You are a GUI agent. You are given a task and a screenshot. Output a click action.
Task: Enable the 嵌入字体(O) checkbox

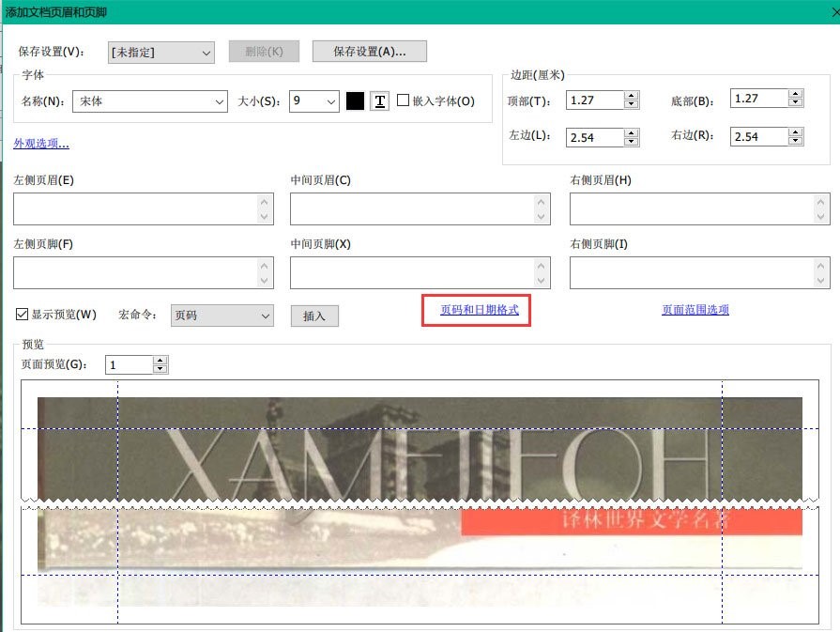tap(401, 101)
